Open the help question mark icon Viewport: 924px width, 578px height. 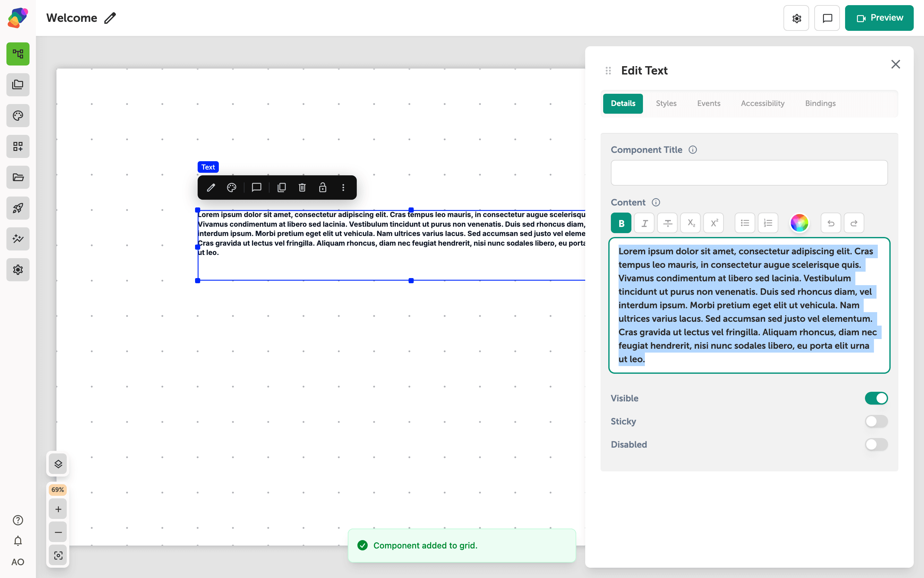[x=18, y=520]
